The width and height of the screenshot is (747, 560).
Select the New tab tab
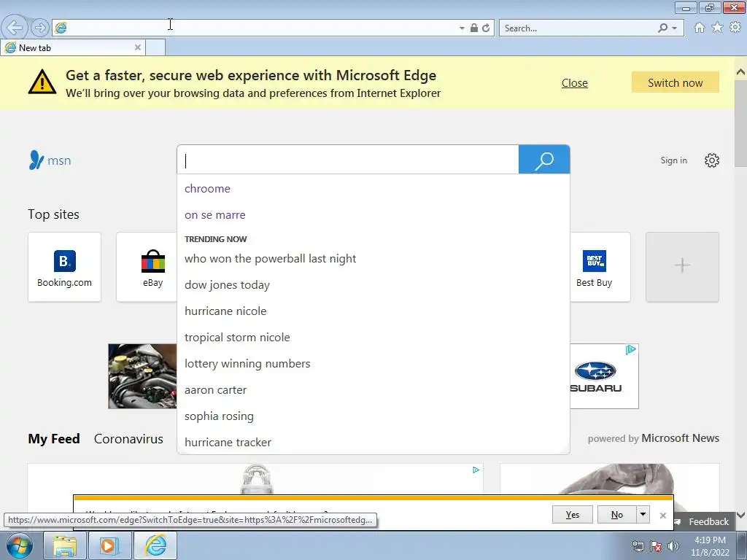click(x=73, y=47)
